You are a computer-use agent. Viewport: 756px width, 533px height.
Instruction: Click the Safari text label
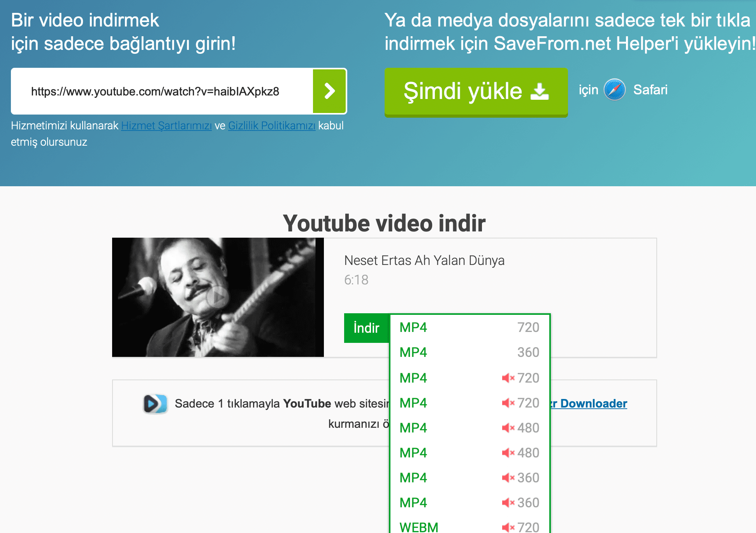point(650,90)
